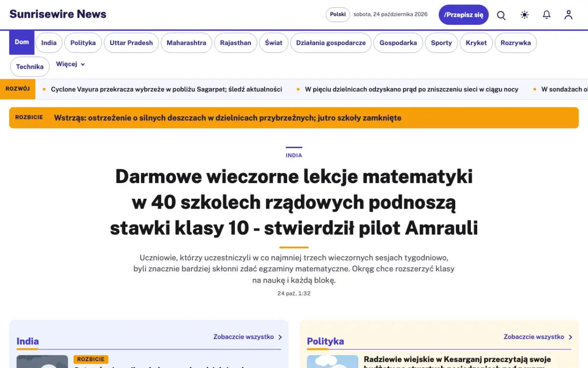Click the Sunrisewire News logo
The image size is (588, 368).
58,14
